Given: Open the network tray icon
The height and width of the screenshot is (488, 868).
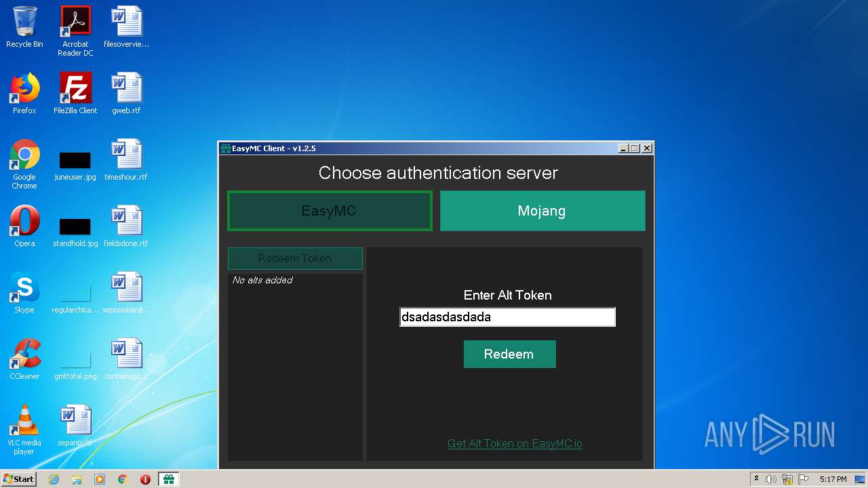Looking at the screenshot, I should point(787,479).
